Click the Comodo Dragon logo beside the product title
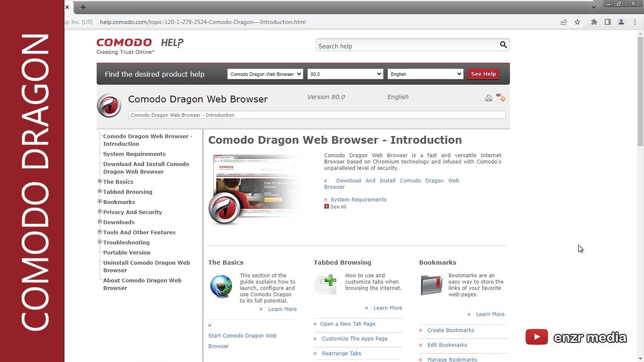Viewport: 644px width, 362px height. pyautogui.click(x=109, y=106)
